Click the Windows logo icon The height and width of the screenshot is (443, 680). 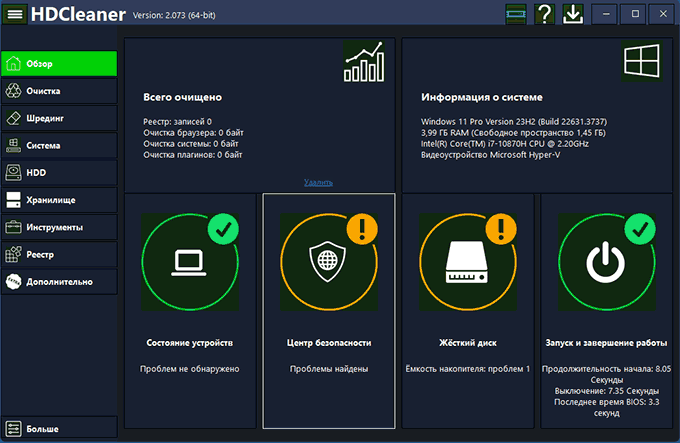(641, 61)
